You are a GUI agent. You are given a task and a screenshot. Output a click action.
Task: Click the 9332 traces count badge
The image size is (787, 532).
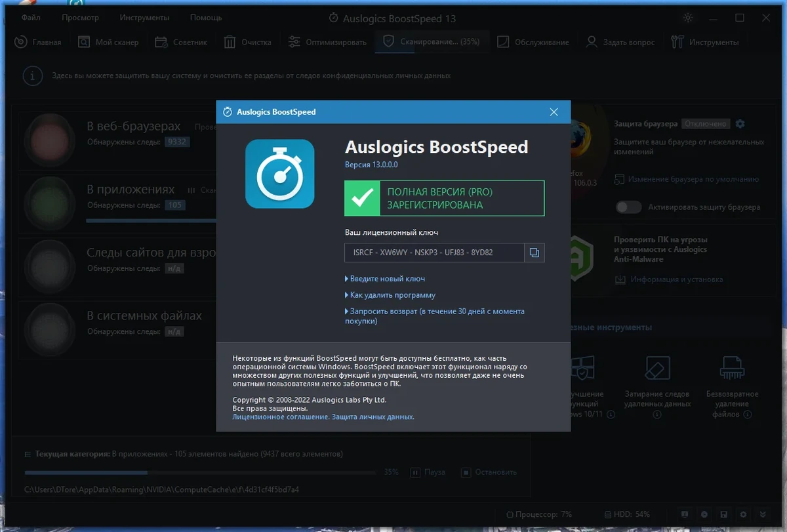(177, 142)
